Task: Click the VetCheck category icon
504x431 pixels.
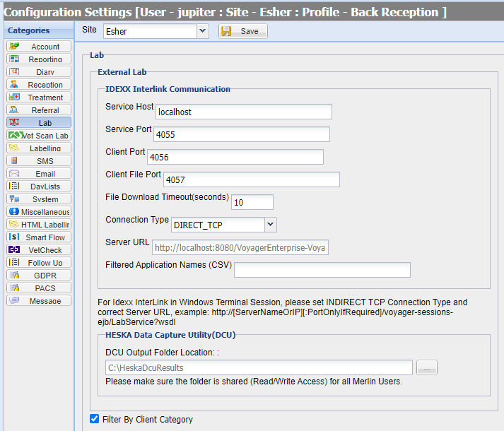Action: click(14, 249)
